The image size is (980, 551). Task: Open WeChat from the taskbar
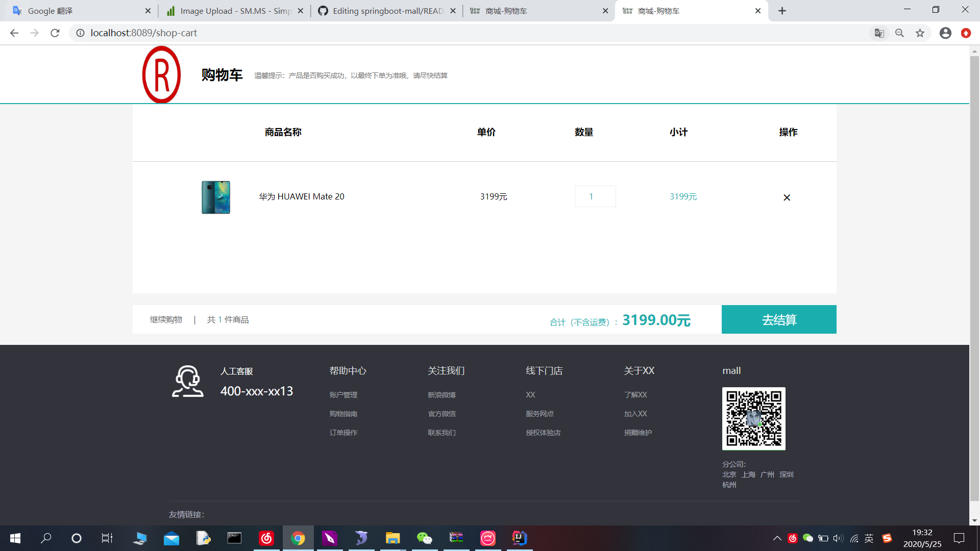[x=425, y=538]
